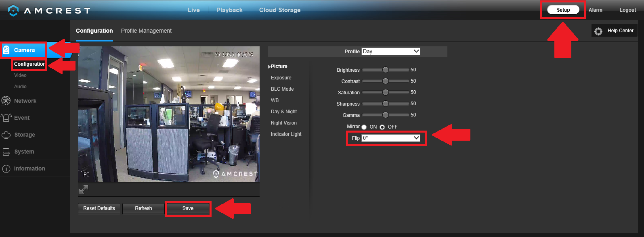Click the Amcrest logo icon
The height and width of the screenshot is (237, 644).
13,10
